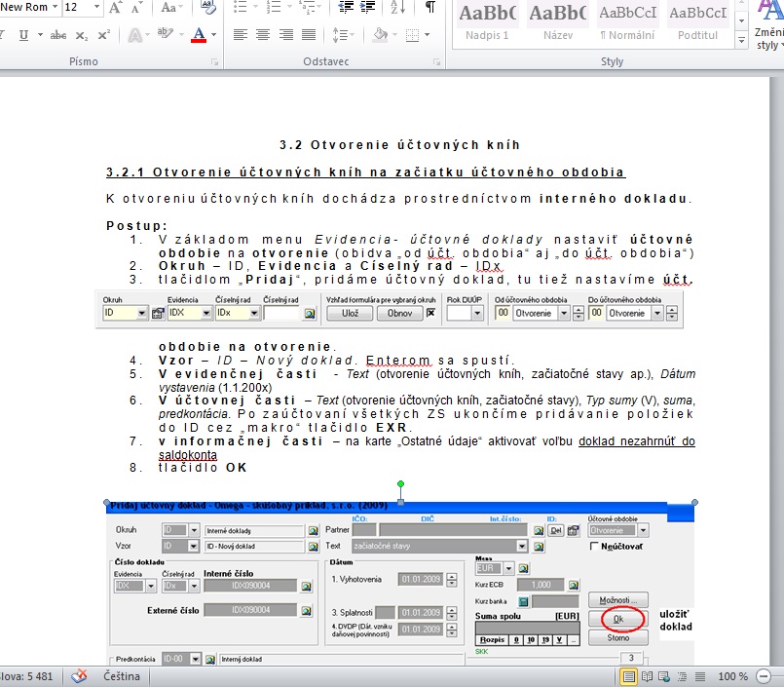The width and height of the screenshot is (784, 688).
Task: Toggle underline formatting
Action: (x=23, y=35)
